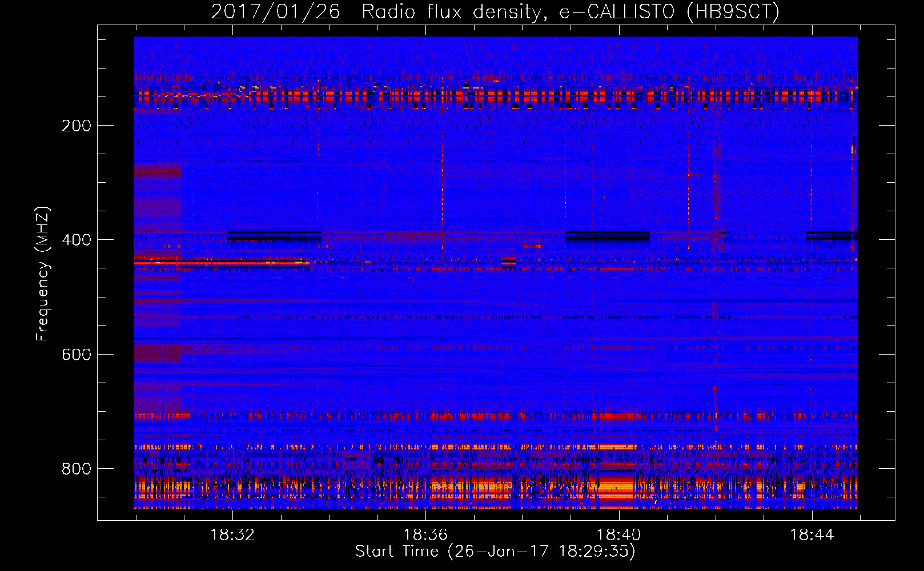Click the 600 frequency tick label

tap(77, 355)
